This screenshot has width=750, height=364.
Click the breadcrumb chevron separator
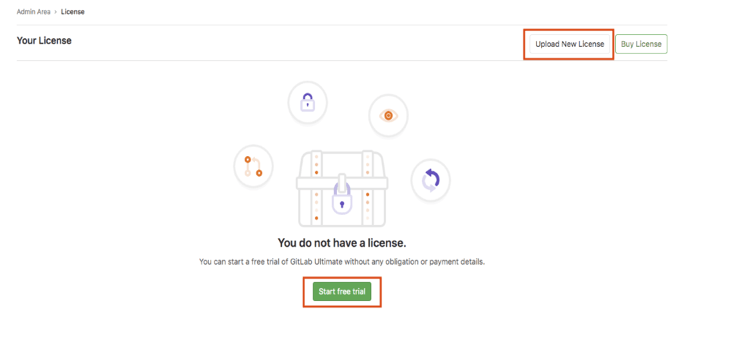point(55,12)
